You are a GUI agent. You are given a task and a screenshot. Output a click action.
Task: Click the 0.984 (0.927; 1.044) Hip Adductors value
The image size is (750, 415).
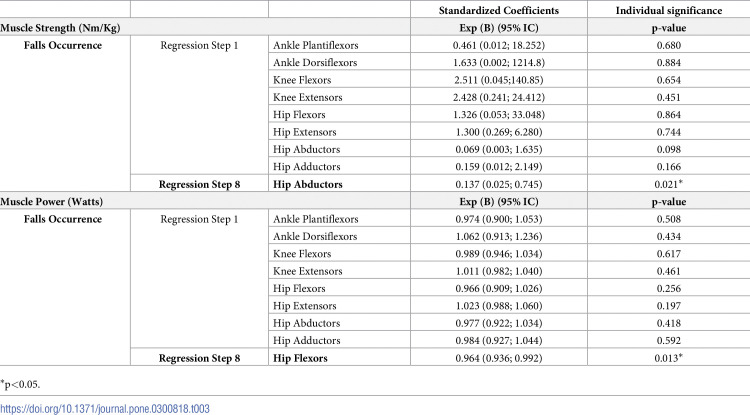click(499, 340)
